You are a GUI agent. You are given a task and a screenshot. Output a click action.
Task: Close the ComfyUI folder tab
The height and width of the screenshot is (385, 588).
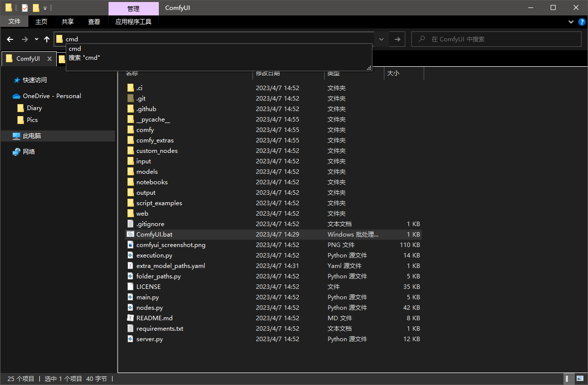coord(49,59)
